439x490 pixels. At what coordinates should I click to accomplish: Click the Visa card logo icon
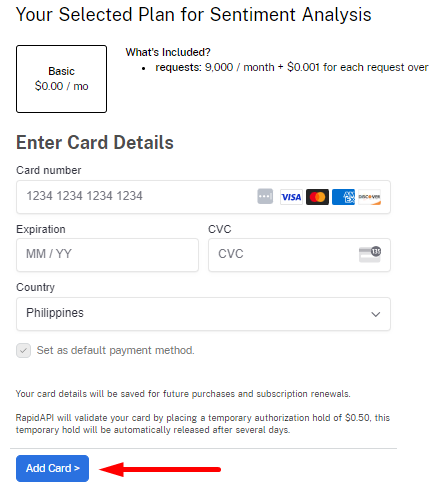tap(291, 197)
